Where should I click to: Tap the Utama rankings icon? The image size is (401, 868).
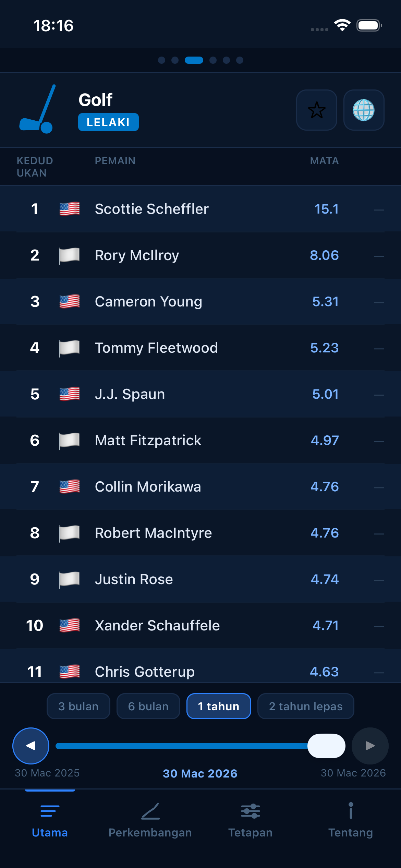(x=50, y=812)
